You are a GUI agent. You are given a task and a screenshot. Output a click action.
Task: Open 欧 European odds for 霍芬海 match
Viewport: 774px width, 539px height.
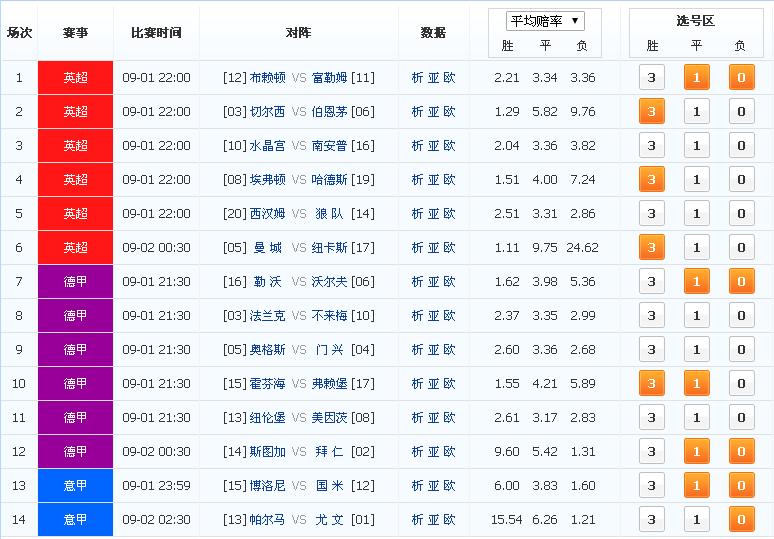[x=449, y=384]
